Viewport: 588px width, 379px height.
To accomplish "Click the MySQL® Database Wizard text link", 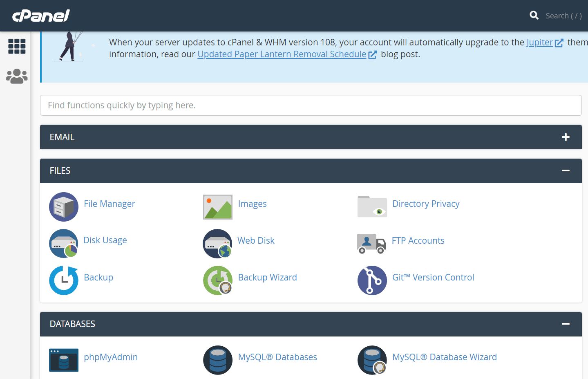I will click(x=445, y=357).
